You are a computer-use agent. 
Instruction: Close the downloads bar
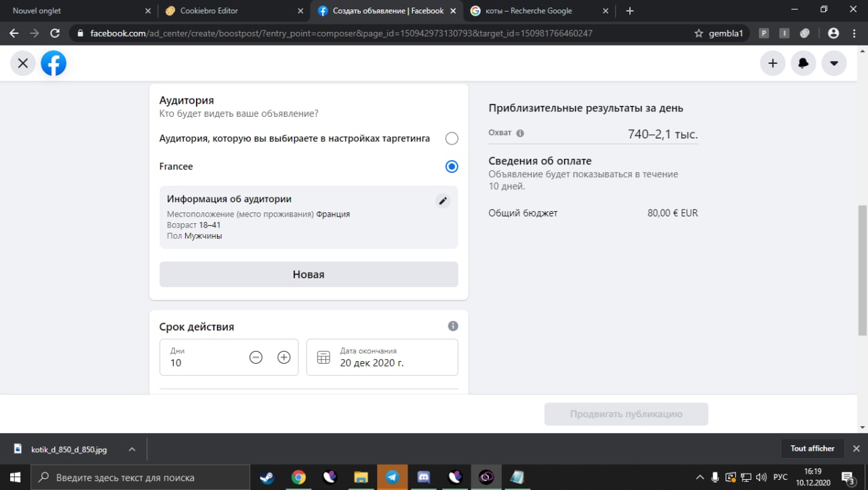click(856, 449)
